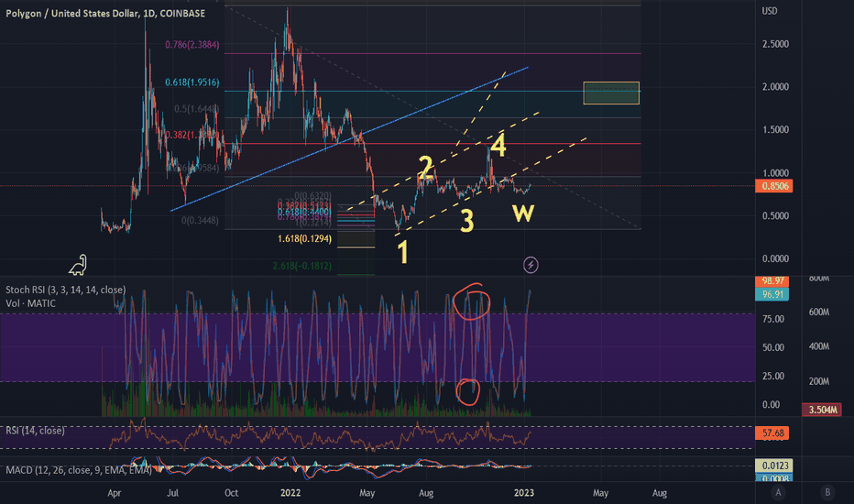
Task: Click the 2023 time axis label
Action: click(x=524, y=493)
